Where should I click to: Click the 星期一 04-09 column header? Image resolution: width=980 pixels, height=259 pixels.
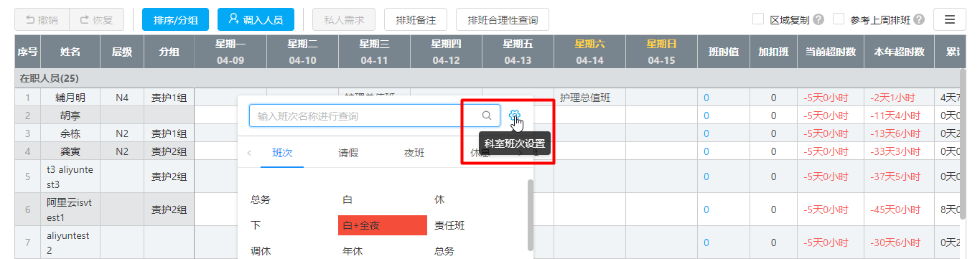tap(230, 52)
